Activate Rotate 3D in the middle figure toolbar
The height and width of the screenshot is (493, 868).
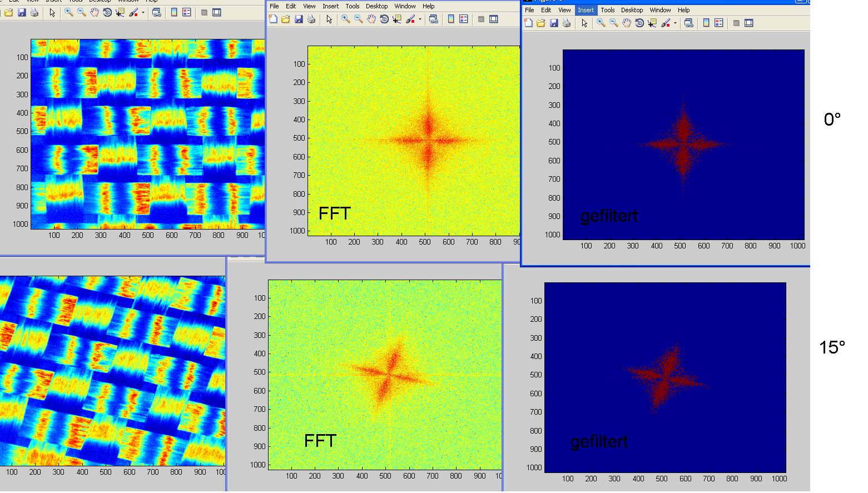coord(384,19)
